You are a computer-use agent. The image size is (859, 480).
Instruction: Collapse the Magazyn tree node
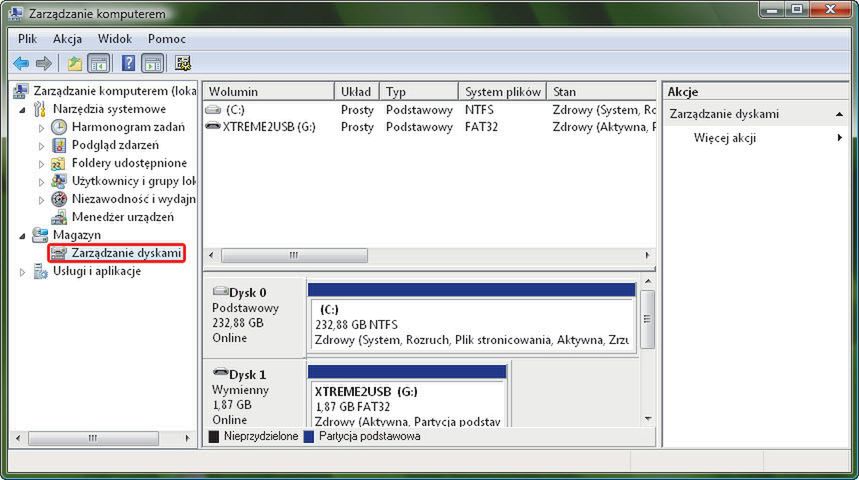click(x=22, y=236)
